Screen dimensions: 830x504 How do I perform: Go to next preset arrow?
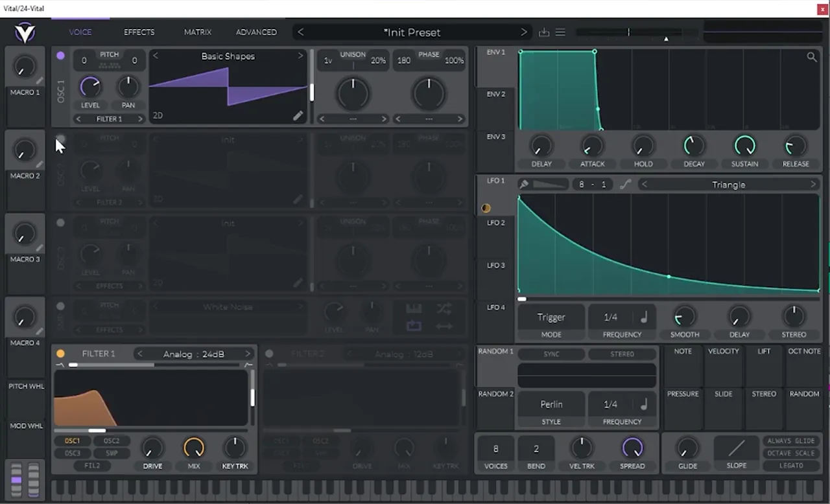tap(524, 32)
